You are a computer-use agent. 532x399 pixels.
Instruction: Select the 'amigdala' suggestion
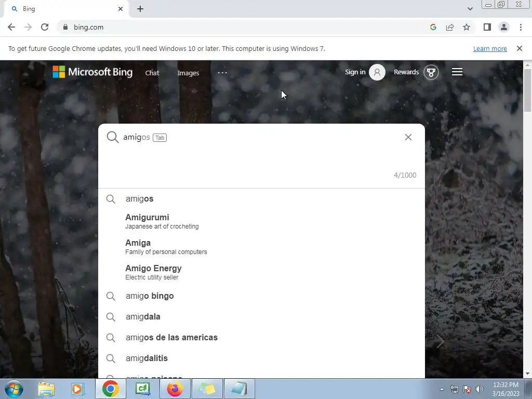[261, 316]
